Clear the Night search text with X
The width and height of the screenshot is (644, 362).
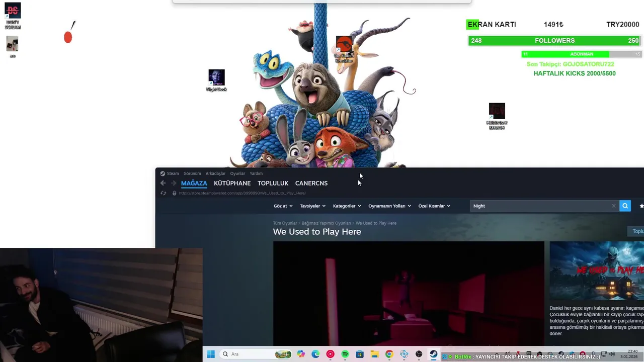click(x=613, y=206)
